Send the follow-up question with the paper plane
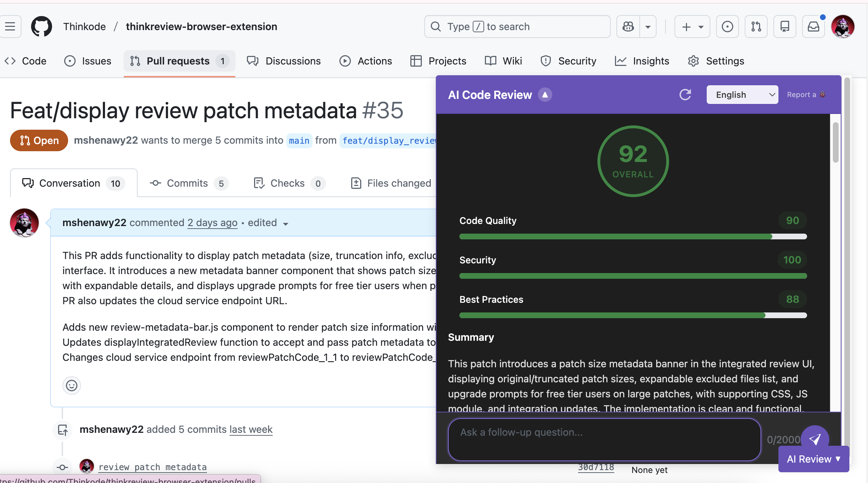The height and width of the screenshot is (483, 868). [x=815, y=439]
